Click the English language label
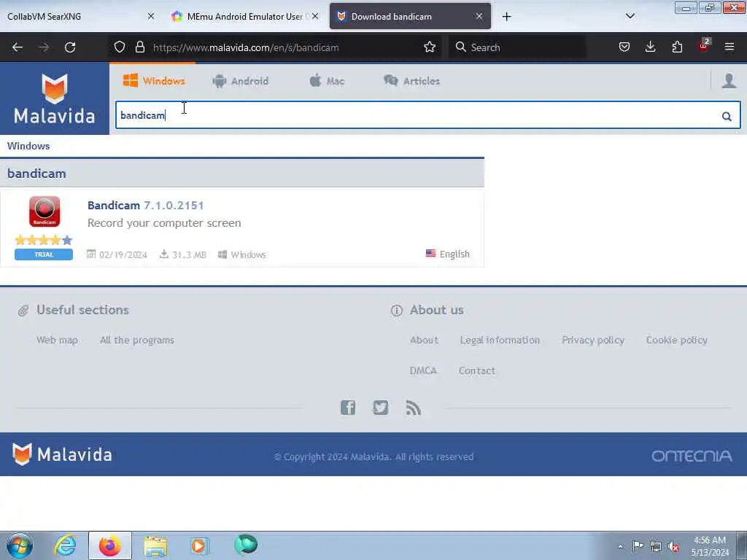This screenshot has width=747, height=560. (454, 254)
